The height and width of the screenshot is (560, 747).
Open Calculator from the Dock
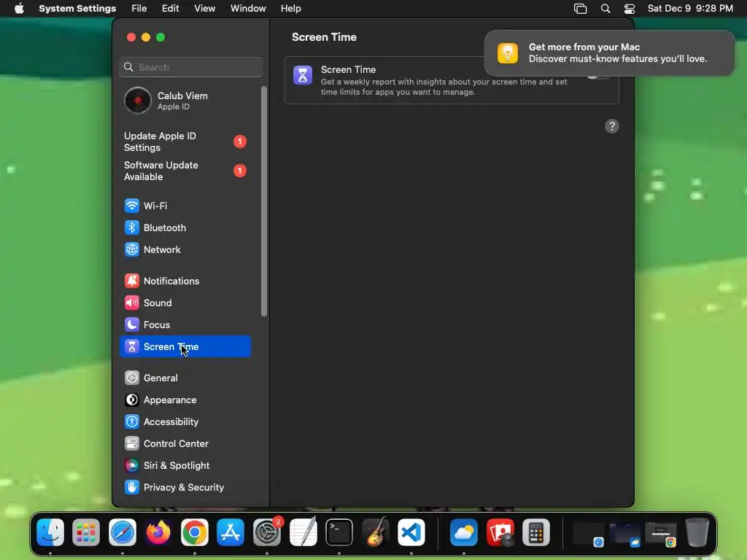click(536, 532)
